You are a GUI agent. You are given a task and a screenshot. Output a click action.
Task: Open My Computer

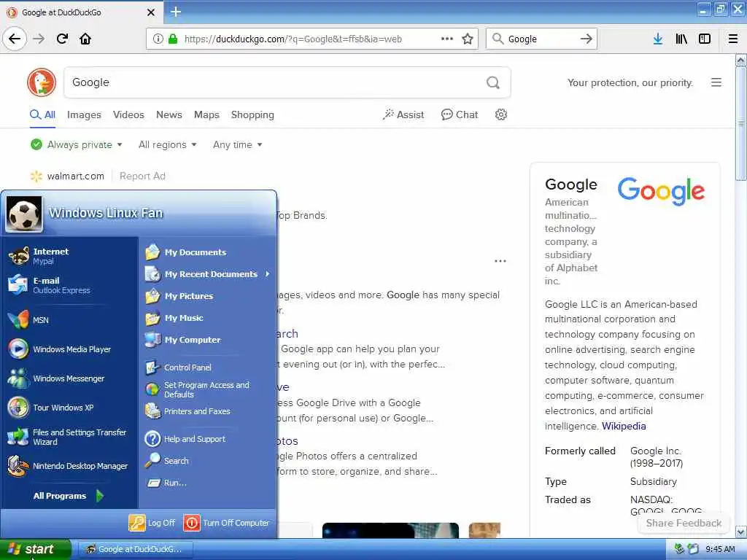point(208,340)
